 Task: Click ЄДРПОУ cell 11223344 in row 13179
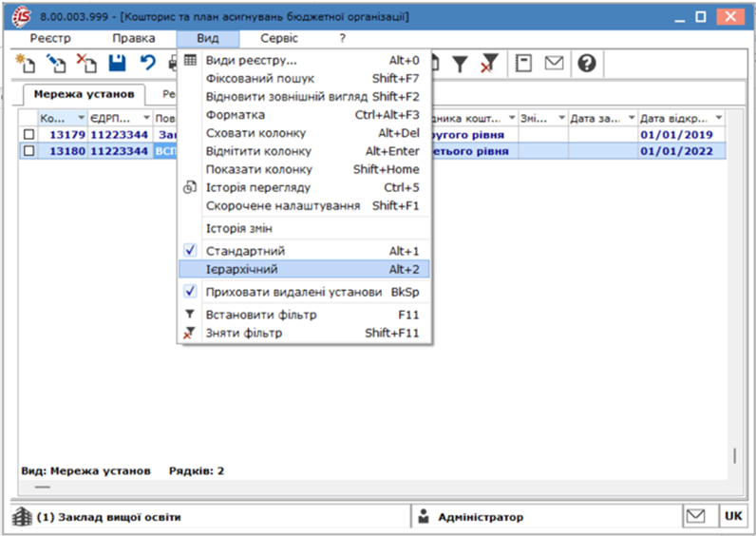coord(119,135)
